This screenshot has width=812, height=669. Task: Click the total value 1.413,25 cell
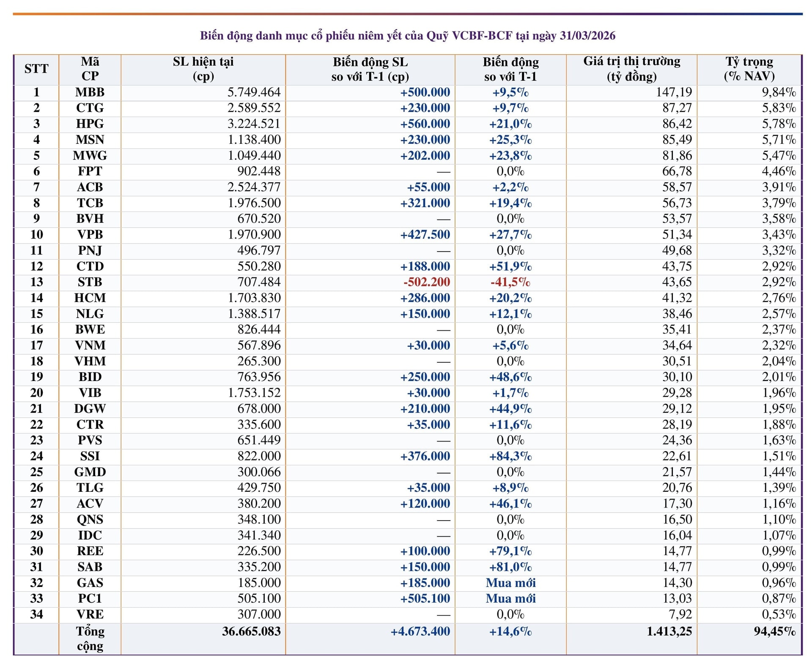tap(669, 631)
